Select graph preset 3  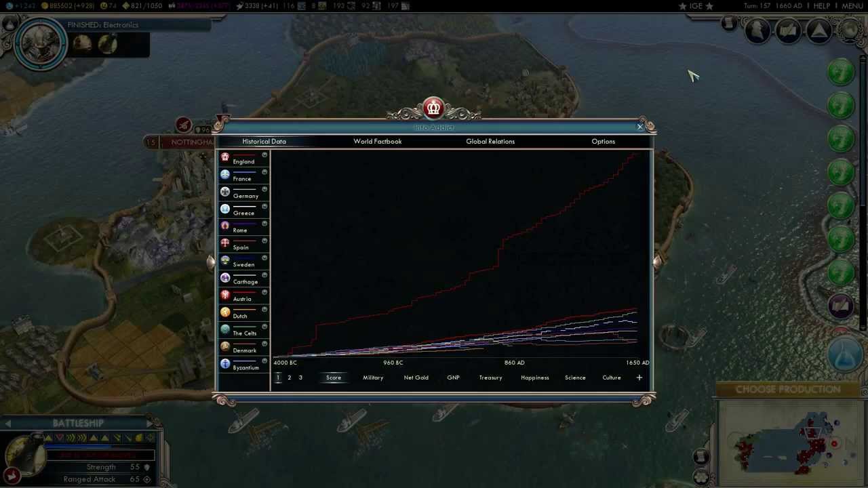(300, 378)
